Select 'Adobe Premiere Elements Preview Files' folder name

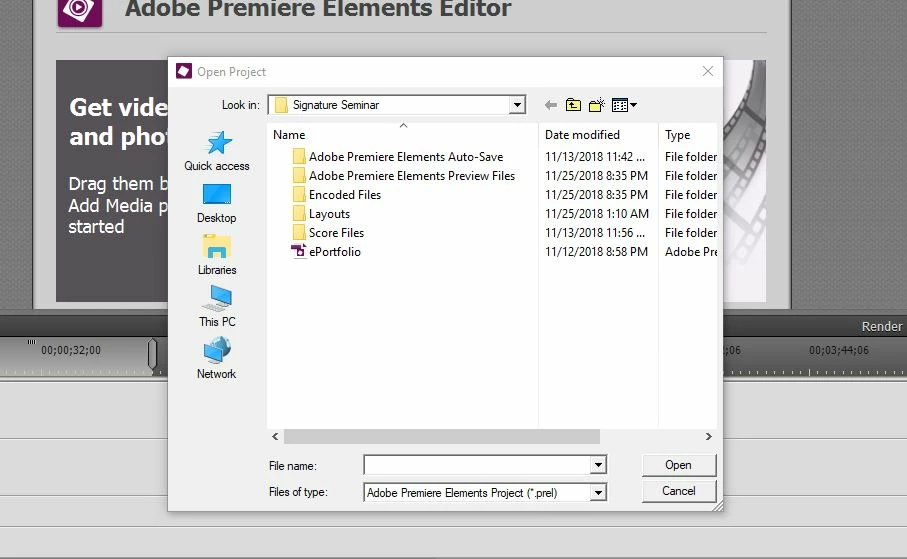click(412, 176)
